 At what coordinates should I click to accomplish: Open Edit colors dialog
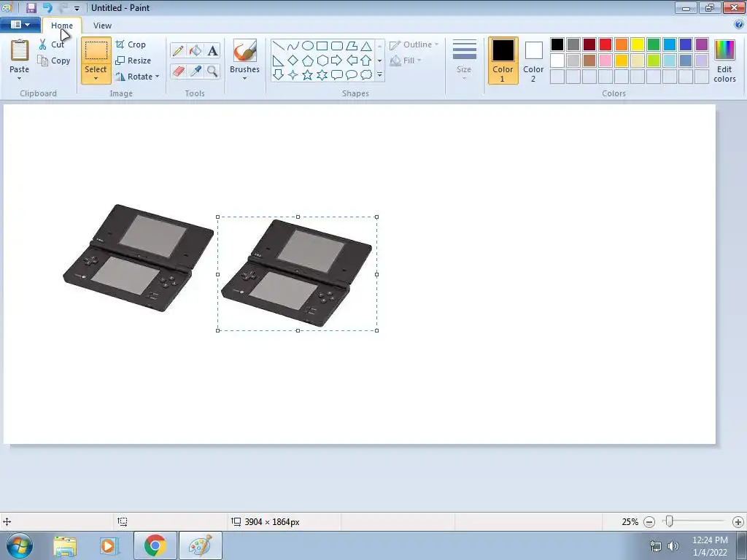click(724, 61)
